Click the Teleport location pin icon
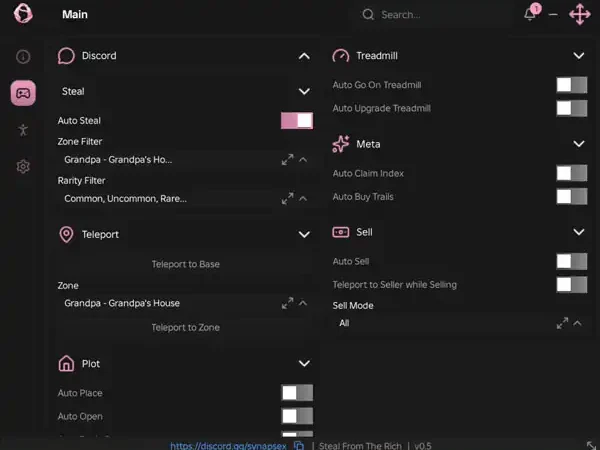 pyautogui.click(x=66, y=234)
